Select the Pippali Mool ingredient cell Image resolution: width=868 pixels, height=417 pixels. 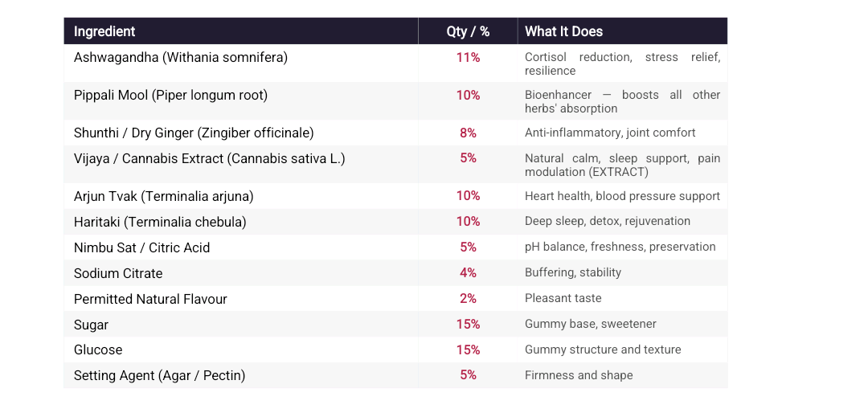[241, 100]
